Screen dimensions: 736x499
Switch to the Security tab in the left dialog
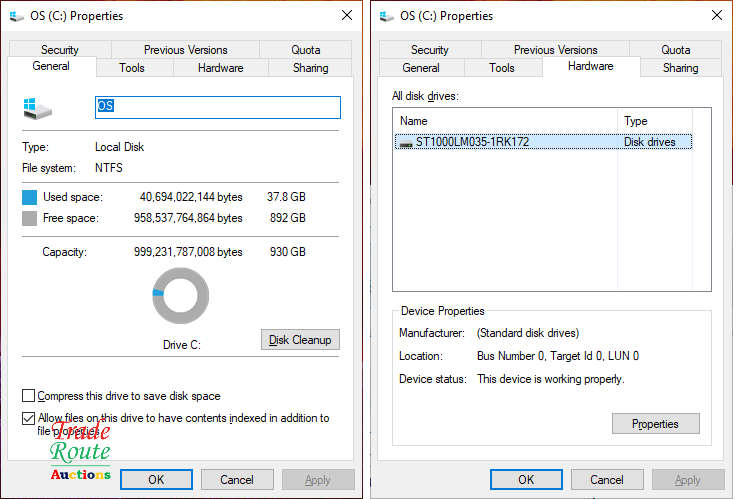pyautogui.click(x=60, y=50)
